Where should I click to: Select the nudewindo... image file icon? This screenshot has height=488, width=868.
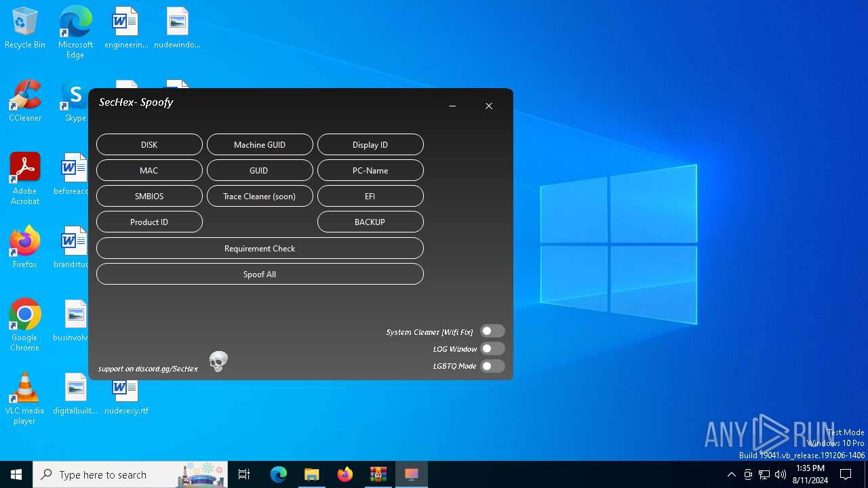point(177,28)
